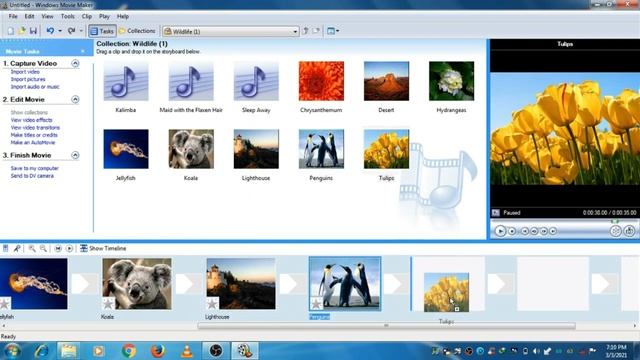Open the Tools menu

(x=67, y=16)
